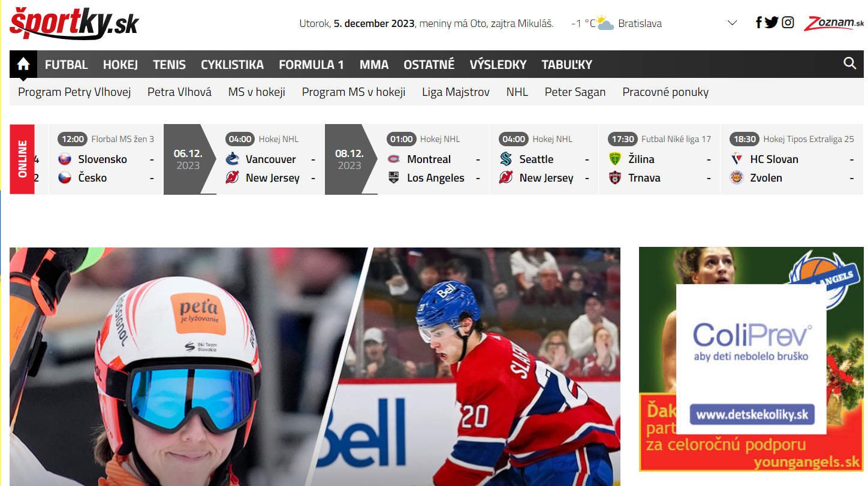Click the Športky.sk logo
The height and width of the screenshot is (486, 868).
(74, 23)
